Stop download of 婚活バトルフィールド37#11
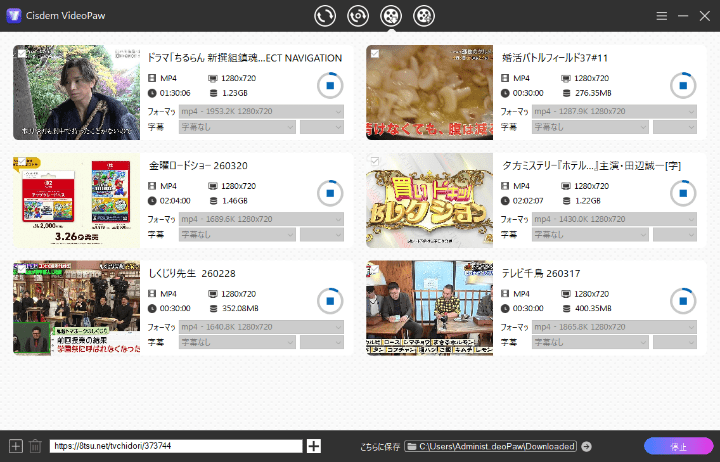 coord(683,86)
